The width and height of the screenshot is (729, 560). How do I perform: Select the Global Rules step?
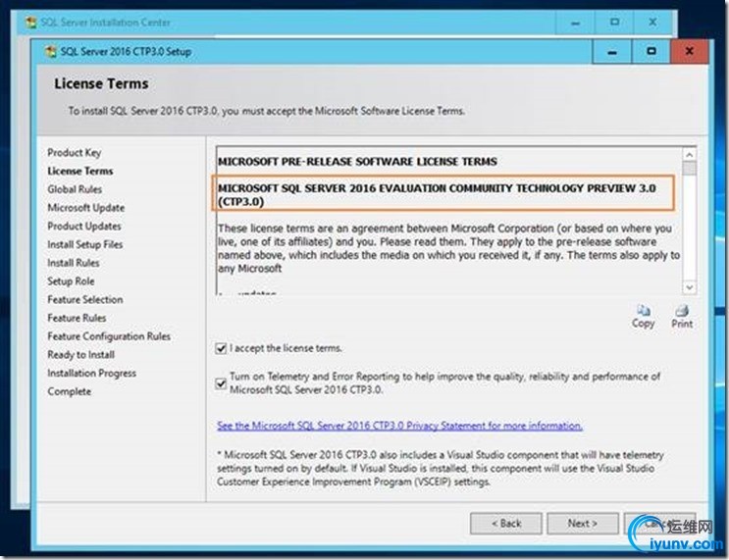point(75,189)
